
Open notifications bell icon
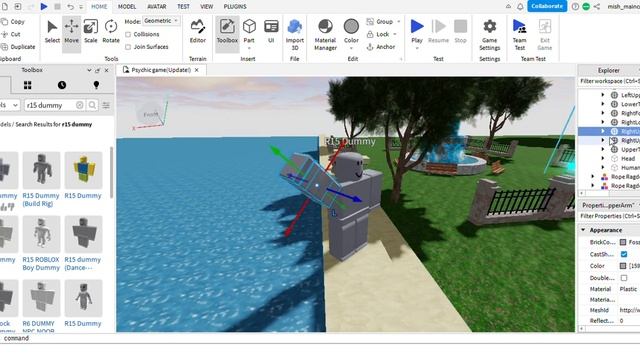click(520, 7)
